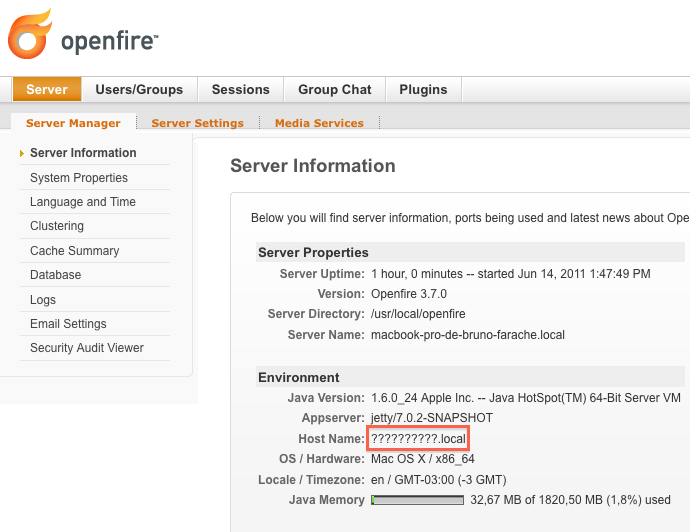
Task: Switch to the Sessions tab
Action: [241, 89]
